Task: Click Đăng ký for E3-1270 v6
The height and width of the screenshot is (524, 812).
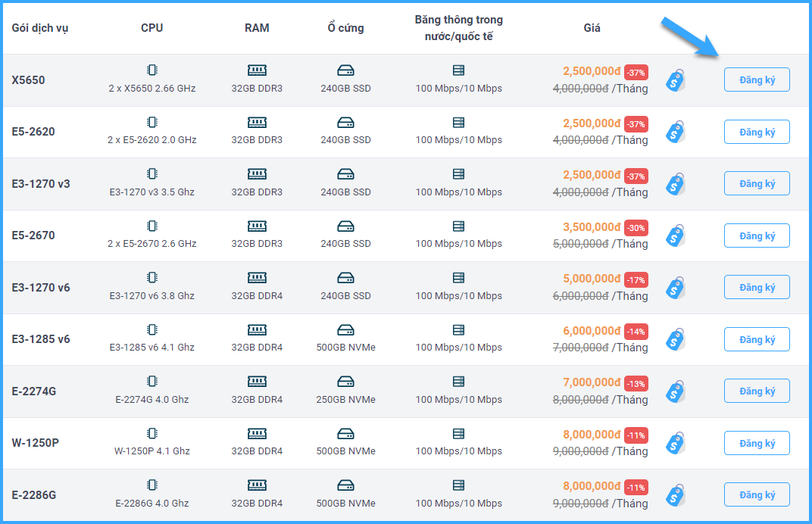Action: (x=757, y=287)
